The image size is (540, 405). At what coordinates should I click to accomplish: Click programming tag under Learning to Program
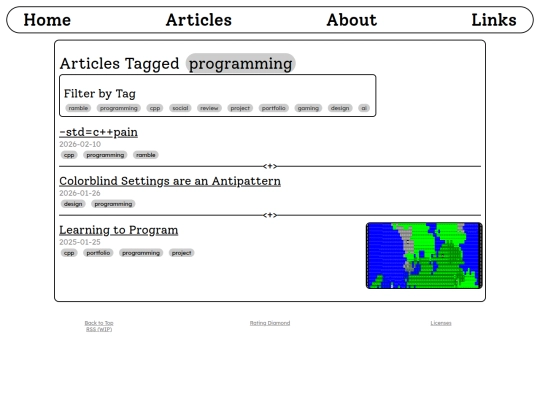[x=141, y=253]
